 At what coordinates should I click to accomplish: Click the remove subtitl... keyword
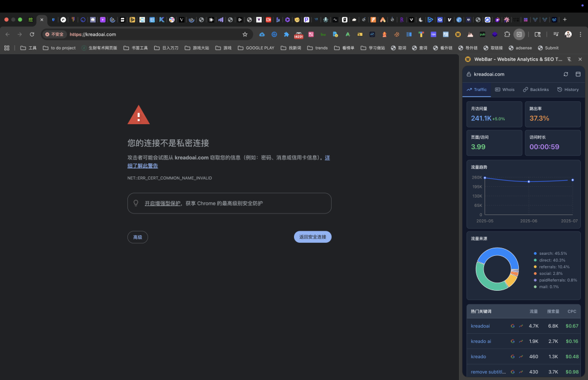click(488, 372)
